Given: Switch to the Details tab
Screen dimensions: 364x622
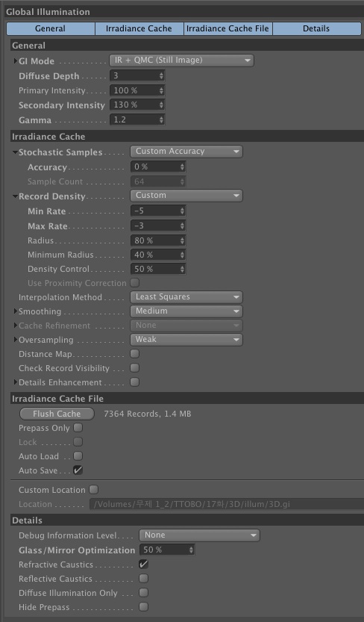Looking at the screenshot, I should [x=316, y=28].
